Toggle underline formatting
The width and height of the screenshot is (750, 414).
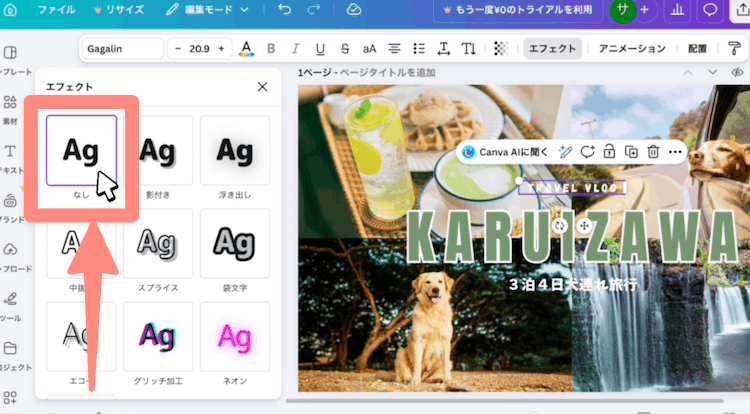pos(320,49)
